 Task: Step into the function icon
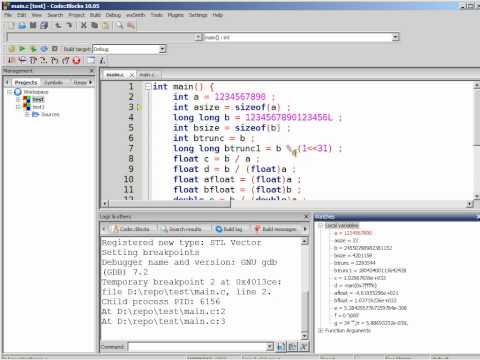pos(55,60)
